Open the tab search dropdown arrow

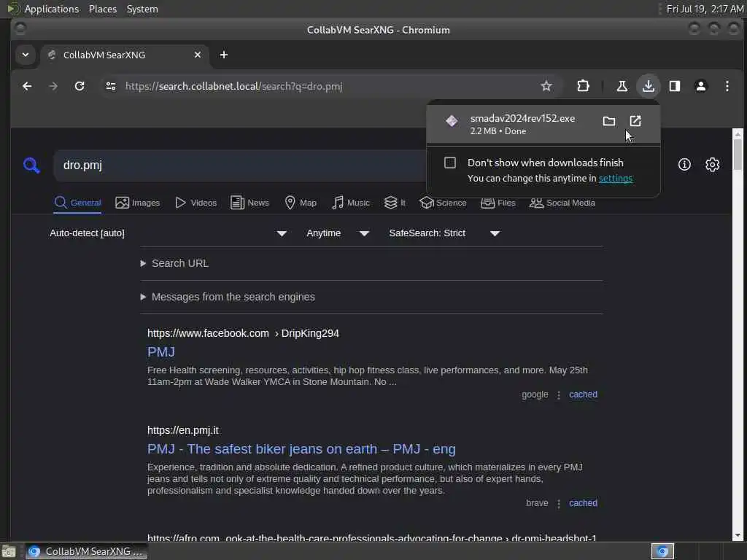(26, 55)
